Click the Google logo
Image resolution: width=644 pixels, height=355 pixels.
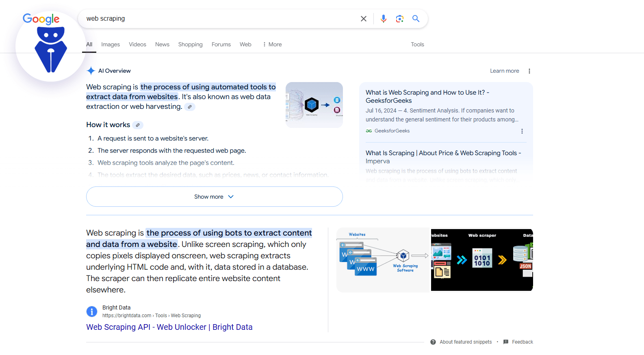point(41,19)
